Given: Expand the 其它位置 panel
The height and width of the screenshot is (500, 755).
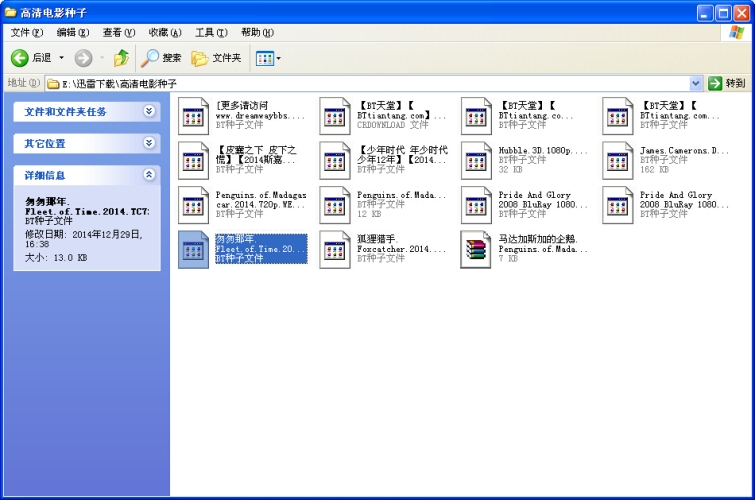Looking at the screenshot, I should click(x=149, y=143).
